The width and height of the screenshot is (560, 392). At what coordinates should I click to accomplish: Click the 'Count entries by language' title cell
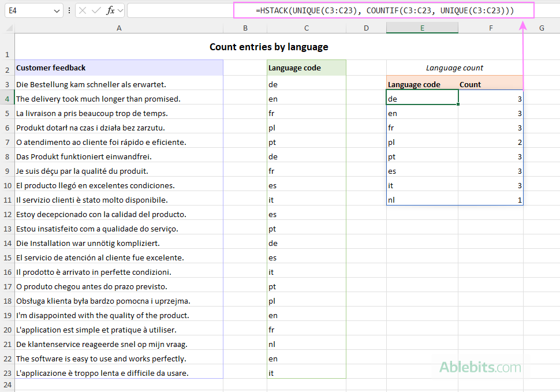(x=268, y=47)
